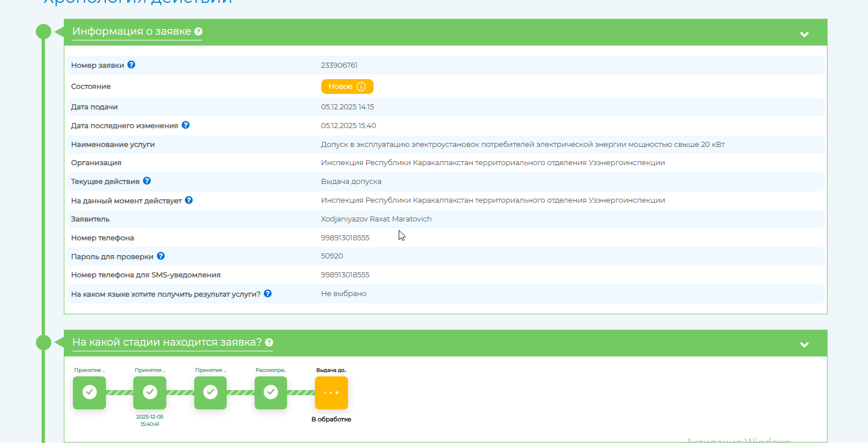Image resolution: width=868 pixels, height=443 pixels.
Task: Click the "На какой стадии находится заявка?" heading
Action: pos(167,342)
